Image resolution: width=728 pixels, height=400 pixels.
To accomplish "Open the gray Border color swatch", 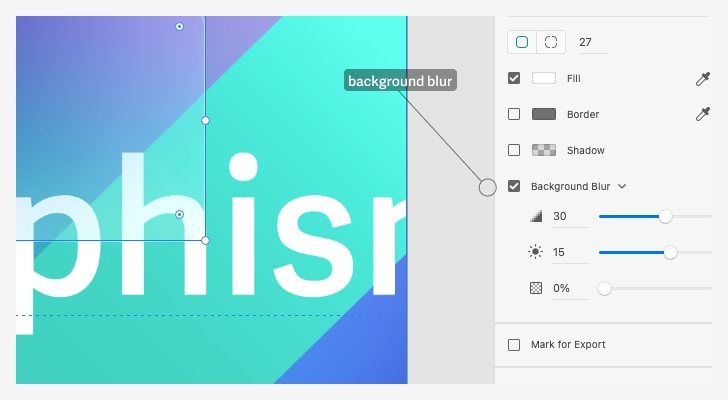I will (544, 114).
